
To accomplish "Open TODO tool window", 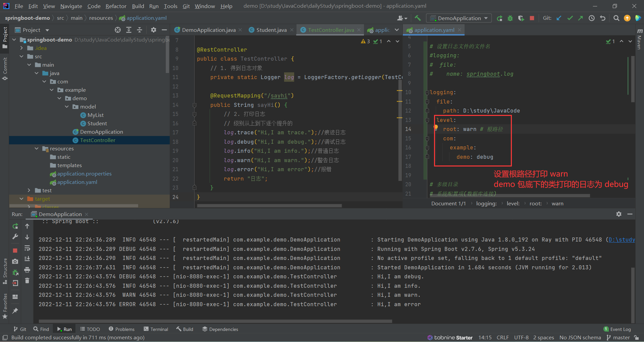I will click(x=90, y=329).
